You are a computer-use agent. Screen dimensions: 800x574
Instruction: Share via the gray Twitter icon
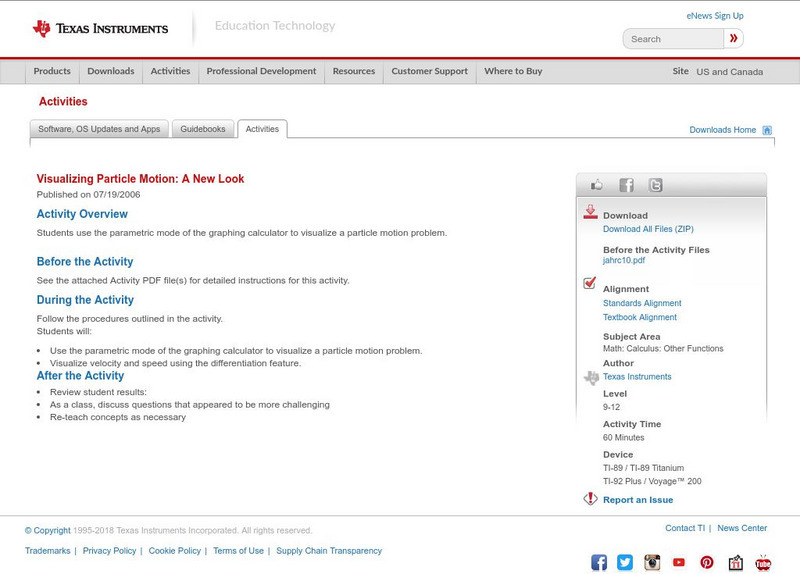(x=656, y=185)
